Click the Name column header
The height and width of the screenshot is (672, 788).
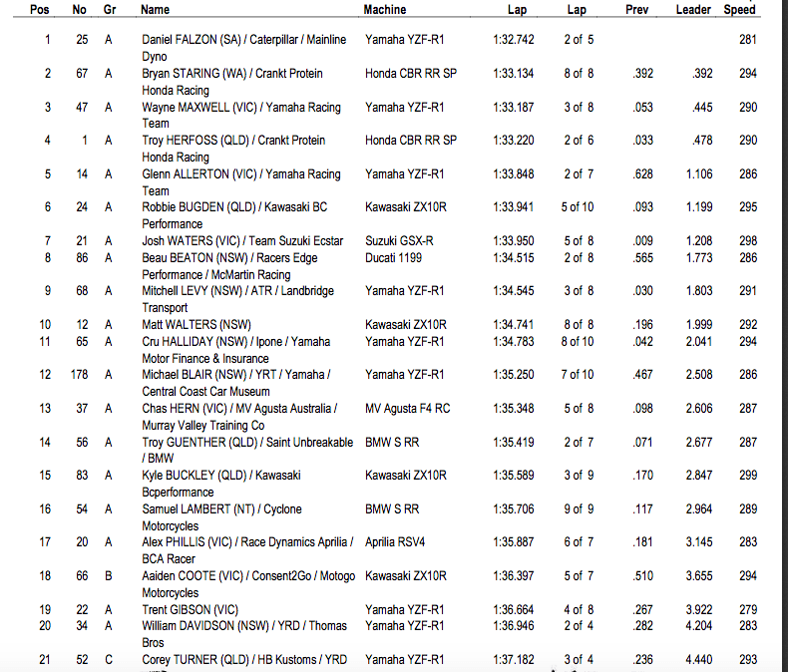pos(155,10)
